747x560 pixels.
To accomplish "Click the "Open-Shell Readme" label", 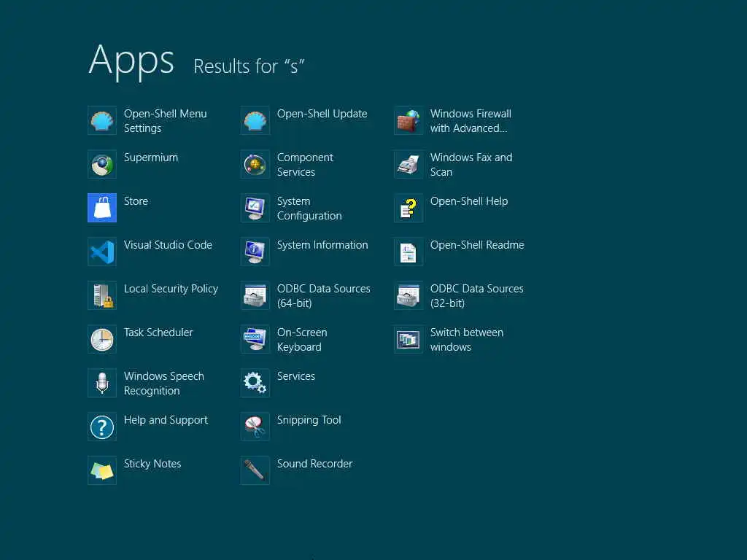I will pyautogui.click(x=477, y=245).
